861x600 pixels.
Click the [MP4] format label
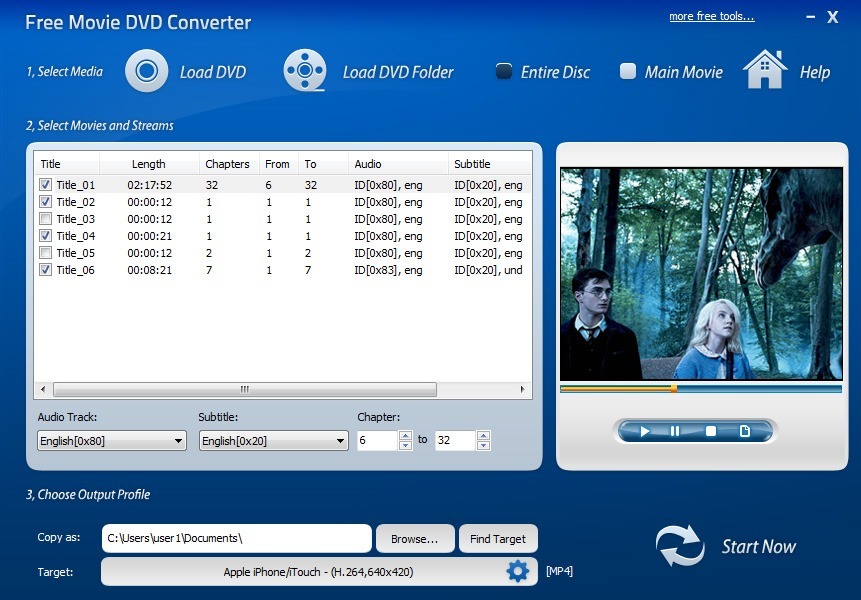click(559, 571)
